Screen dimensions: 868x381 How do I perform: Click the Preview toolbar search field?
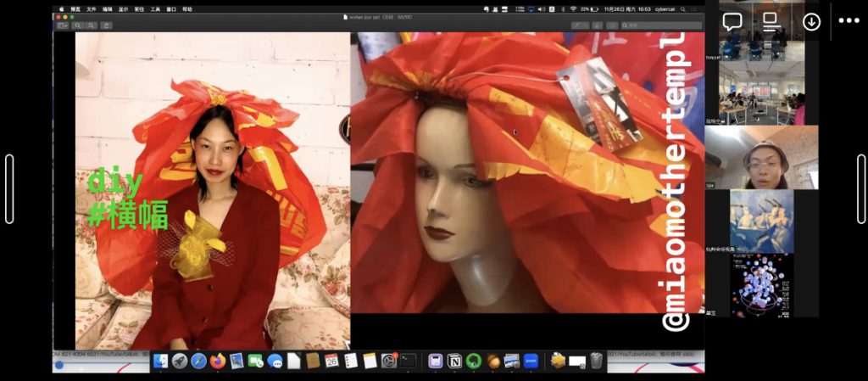click(x=661, y=25)
